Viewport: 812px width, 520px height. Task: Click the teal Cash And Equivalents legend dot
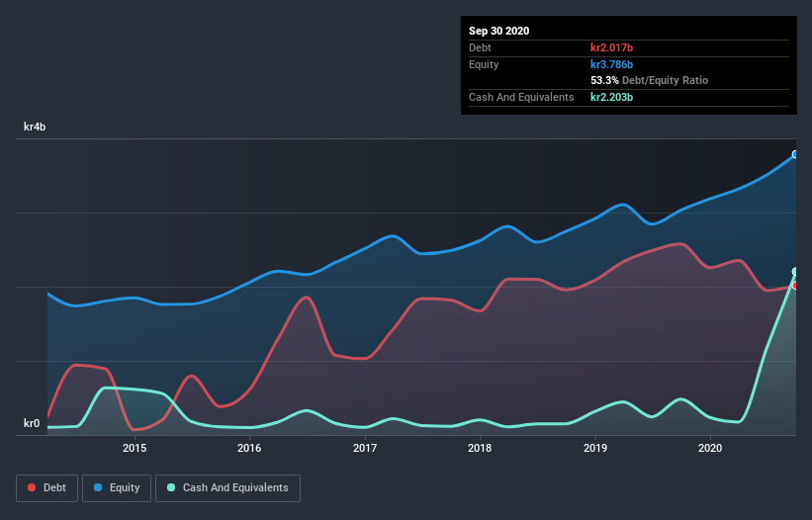coord(171,488)
